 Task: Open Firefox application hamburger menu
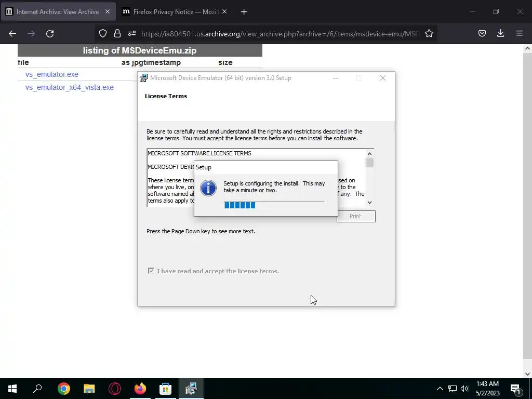click(520, 33)
